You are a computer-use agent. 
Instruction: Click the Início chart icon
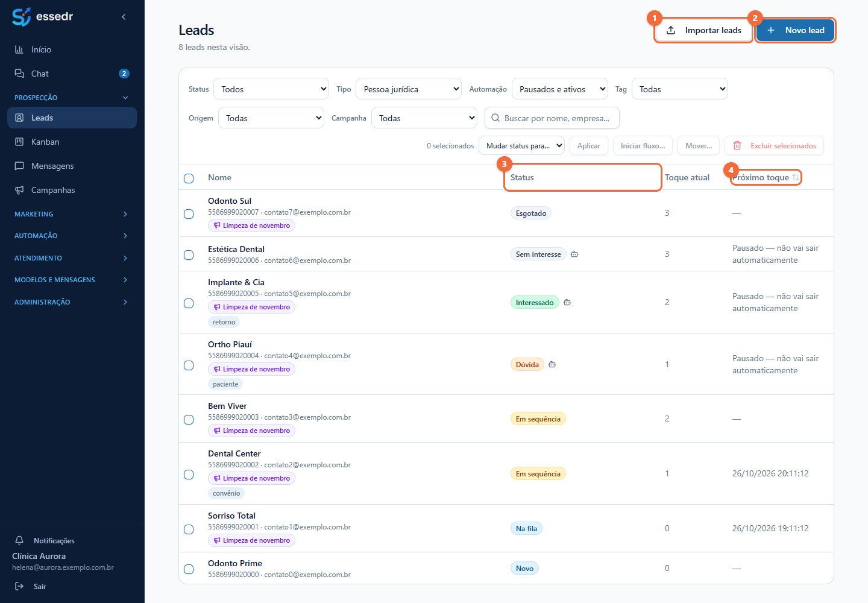(19, 49)
